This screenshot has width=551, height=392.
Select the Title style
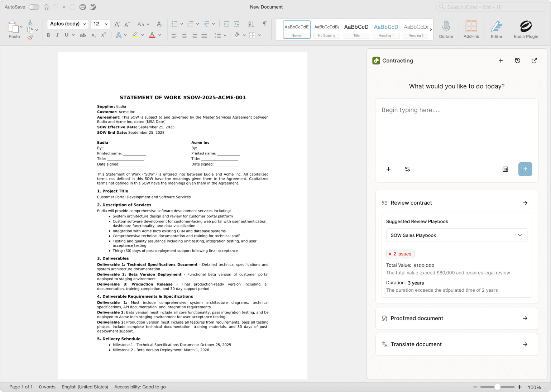click(356, 29)
